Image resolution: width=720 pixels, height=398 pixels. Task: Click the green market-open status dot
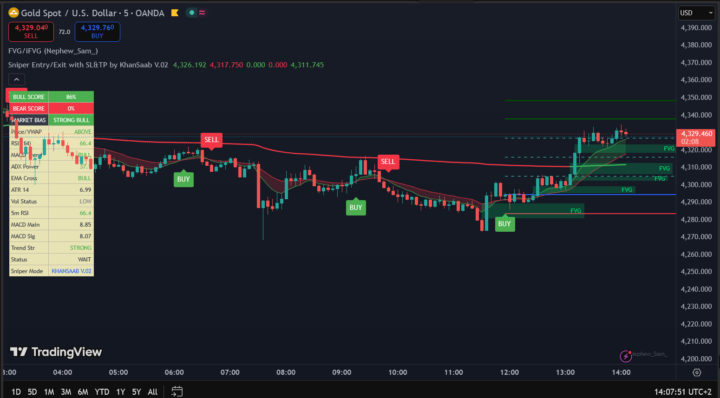[191, 13]
